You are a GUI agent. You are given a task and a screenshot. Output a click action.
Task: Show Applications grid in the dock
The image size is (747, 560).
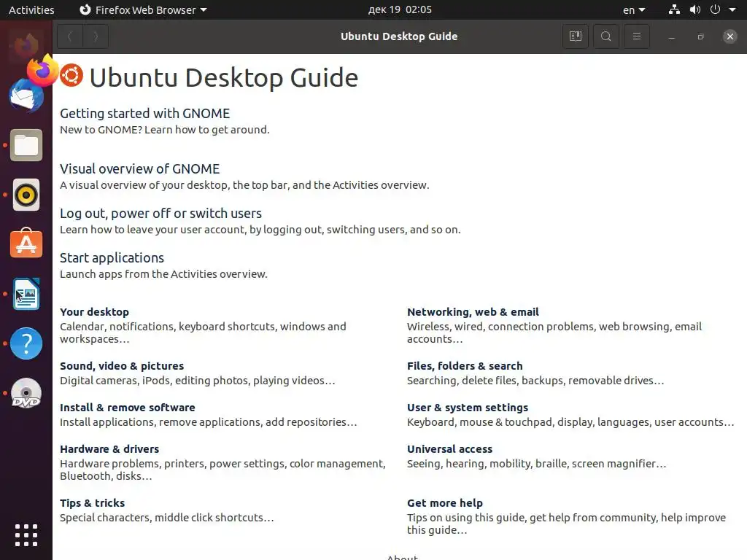coord(26,535)
